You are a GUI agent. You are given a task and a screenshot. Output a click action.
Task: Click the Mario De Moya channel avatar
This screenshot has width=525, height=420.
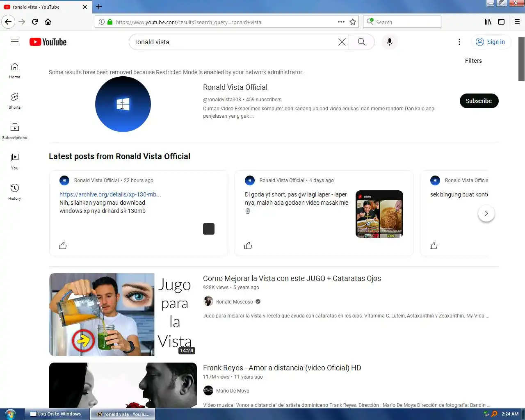pyautogui.click(x=208, y=390)
